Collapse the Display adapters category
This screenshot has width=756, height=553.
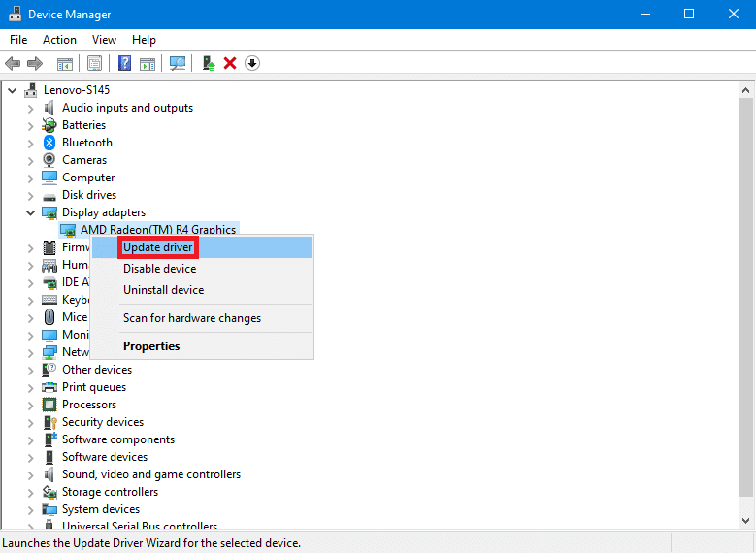[x=31, y=212]
